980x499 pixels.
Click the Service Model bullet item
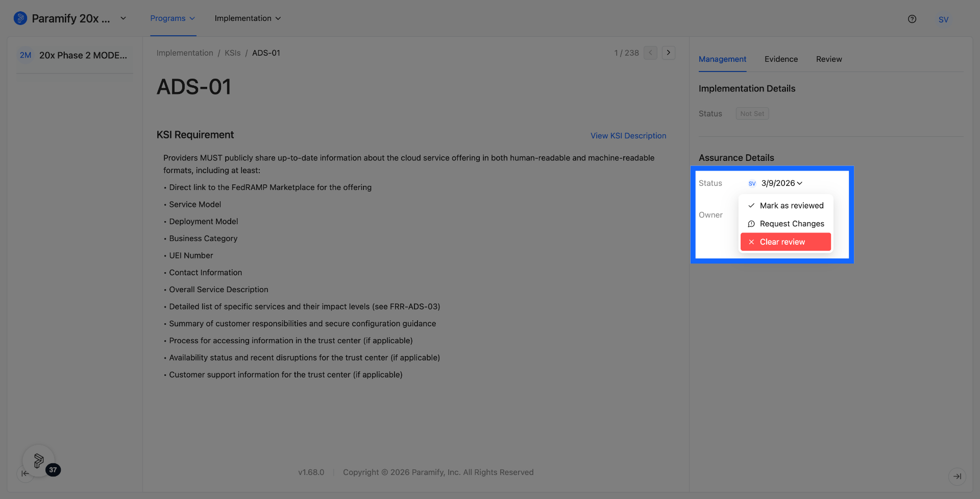(195, 204)
